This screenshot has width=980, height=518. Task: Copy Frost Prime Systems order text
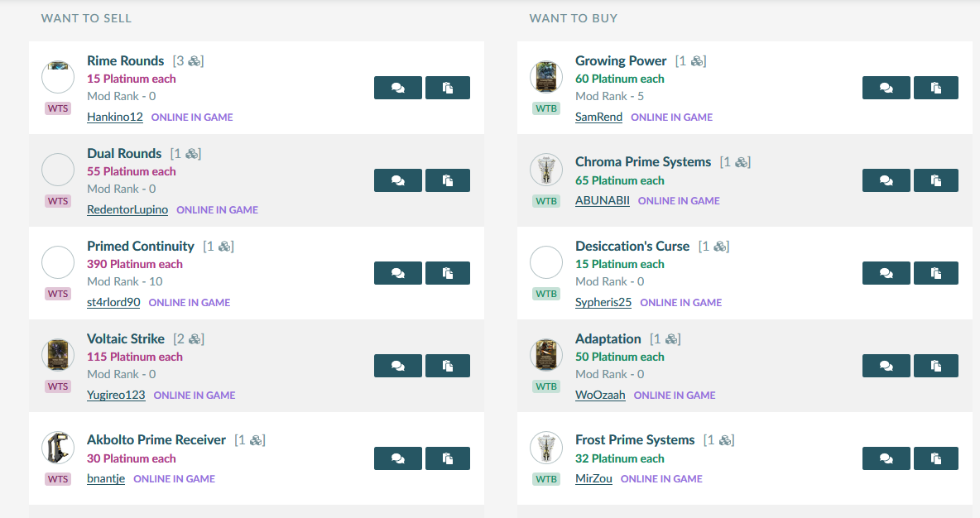pyautogui.click(x=935, y=458)
